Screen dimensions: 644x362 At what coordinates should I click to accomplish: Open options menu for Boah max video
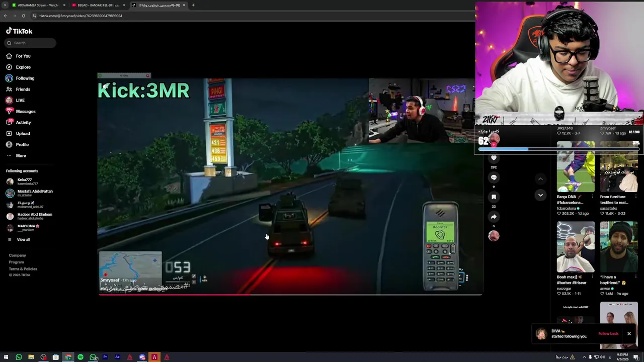tap(594, 277)
